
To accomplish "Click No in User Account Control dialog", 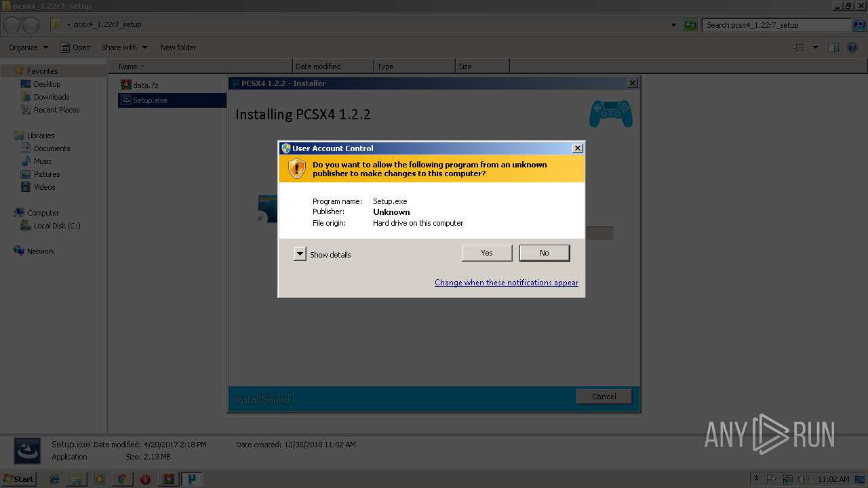I will pyautogui.click(x=545, y=253).
